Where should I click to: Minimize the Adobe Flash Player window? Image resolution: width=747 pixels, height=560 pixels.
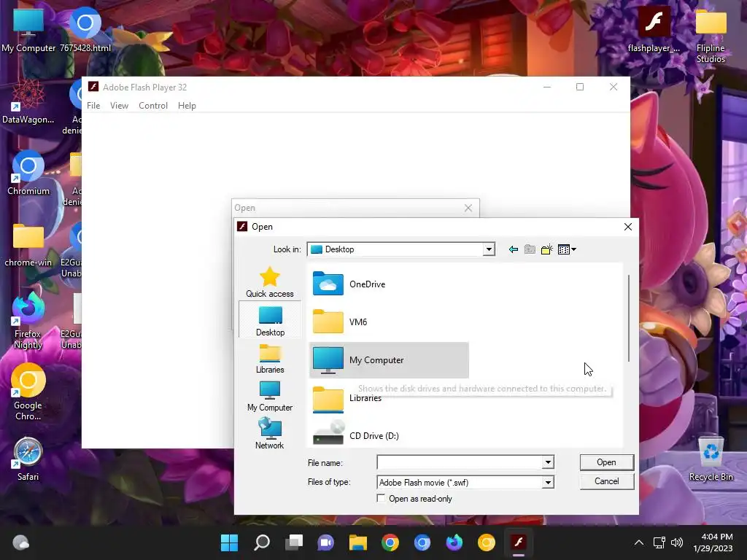pyautogui.click(x=547, y=87)
